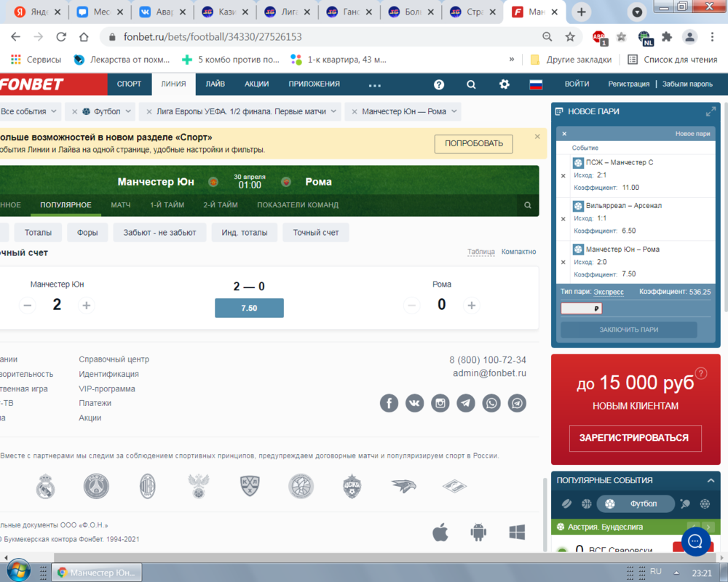Screen dimensions: 728x582
Task: Open the ПРИЛОЖЕНИЯ header tab
Action: 314,84
